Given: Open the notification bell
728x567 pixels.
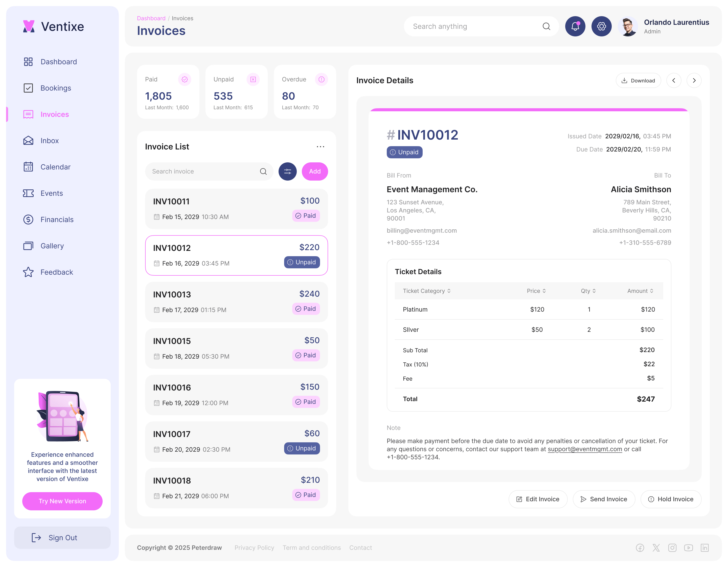Looking at the screenshot, I should [575, 26].
